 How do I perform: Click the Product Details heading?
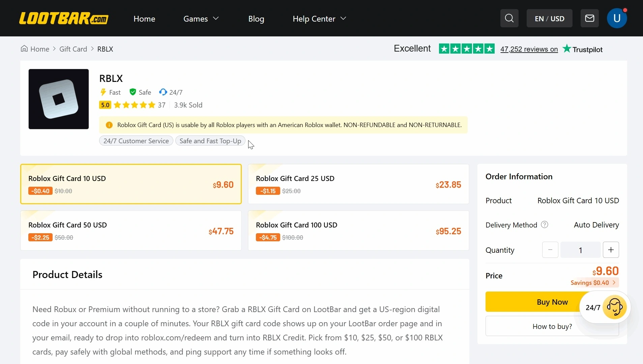click(x=67, y=274)
